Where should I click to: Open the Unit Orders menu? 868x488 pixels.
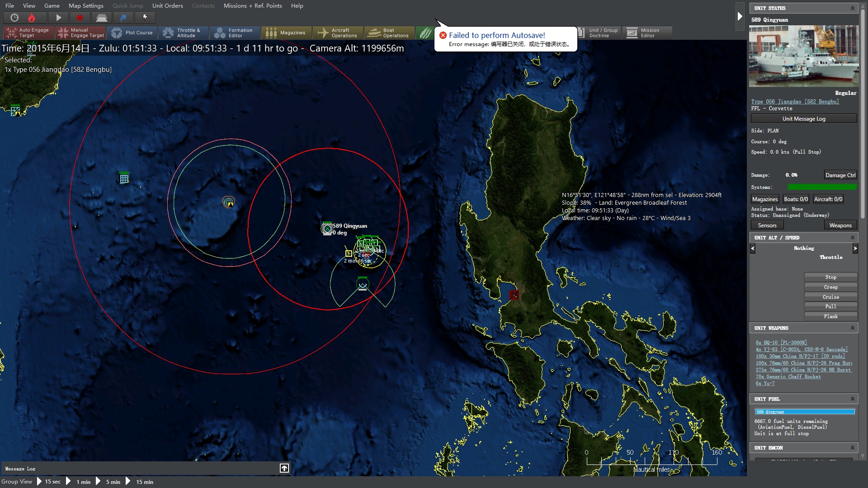[167, 5]
